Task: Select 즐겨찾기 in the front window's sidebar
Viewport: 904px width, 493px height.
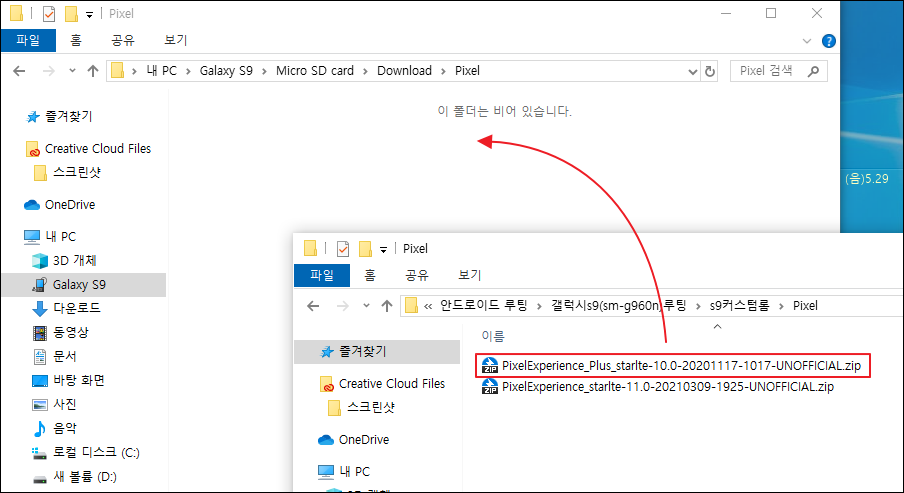Action: pyautogui.click(x=377, y=352)
